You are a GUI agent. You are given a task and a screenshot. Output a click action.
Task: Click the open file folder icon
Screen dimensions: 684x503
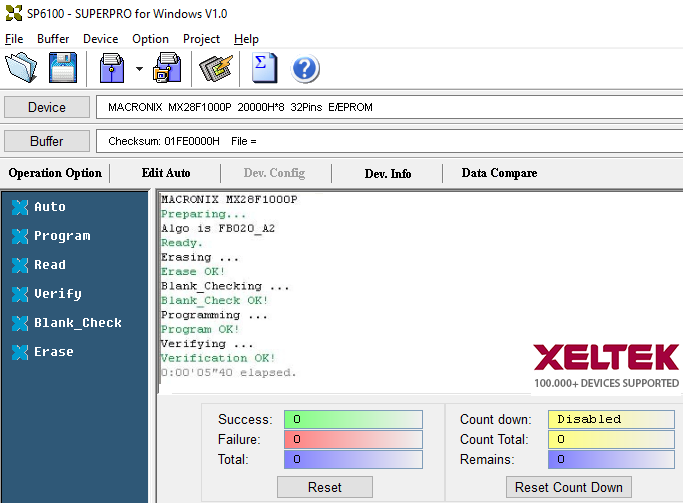[22, 69]
